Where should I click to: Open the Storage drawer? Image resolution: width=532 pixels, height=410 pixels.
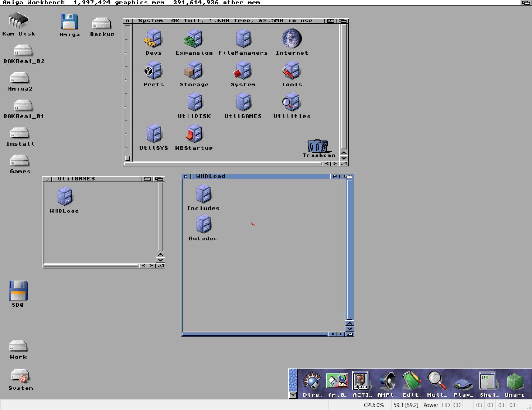pos(194,70)
